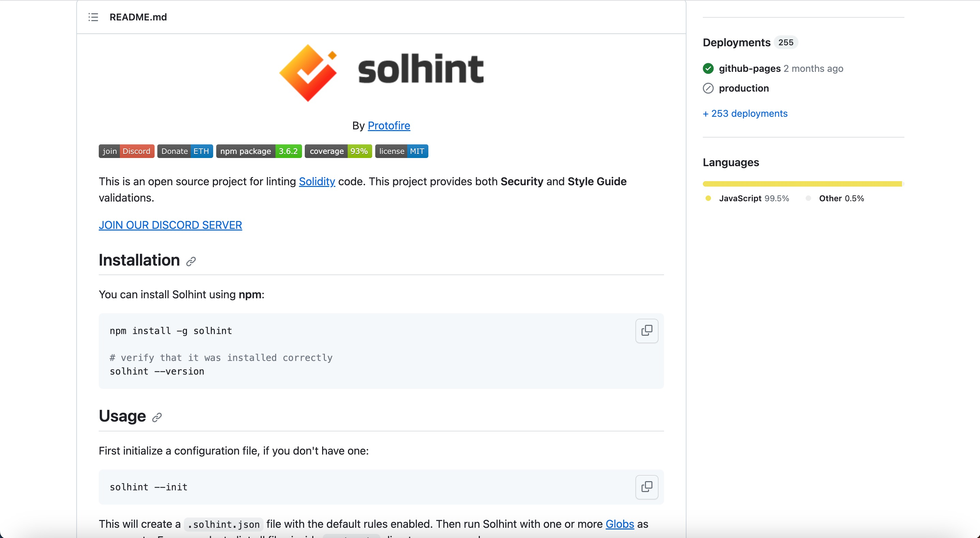Select the JavaScript 99.5% language entry

click(x=753, y=198)
